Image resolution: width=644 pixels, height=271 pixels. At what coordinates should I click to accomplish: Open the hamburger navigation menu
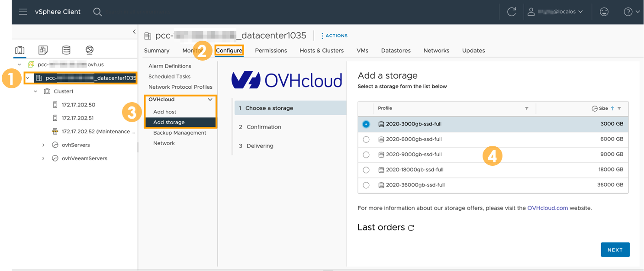23,12
